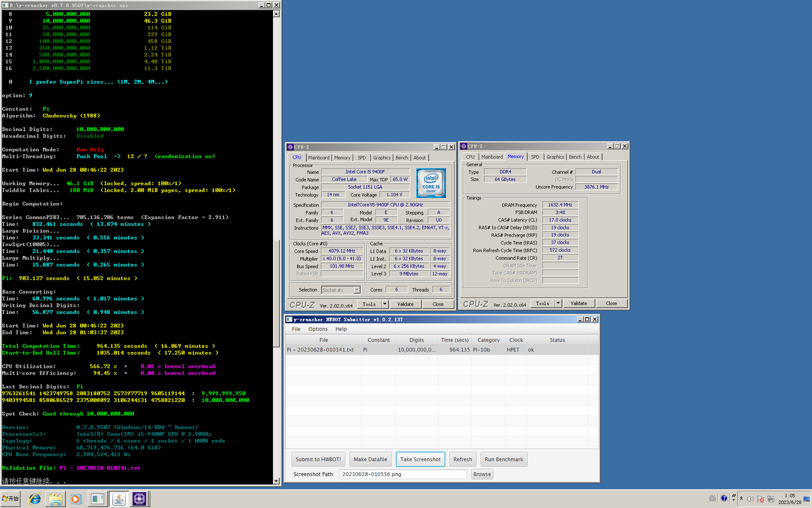Click the Make Datafile button
Viewport: 812px width, 508px height.
tap(370, 460)
